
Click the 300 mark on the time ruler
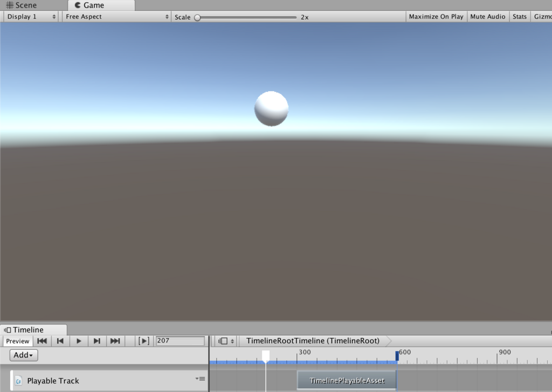point(305,352)
